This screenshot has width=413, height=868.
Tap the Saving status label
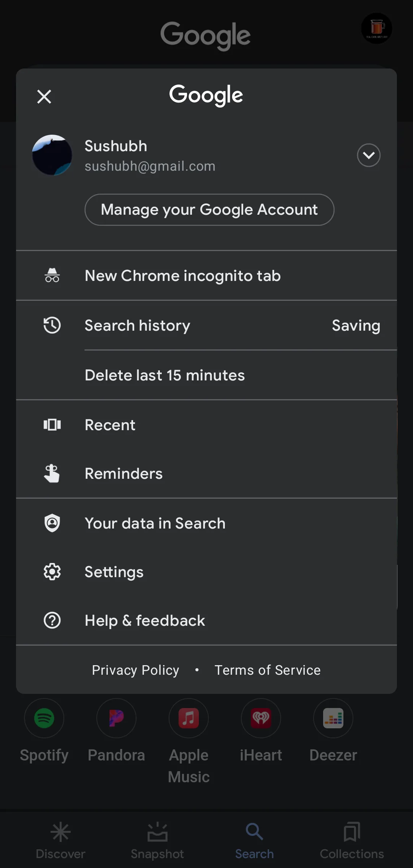click(356, 325)
